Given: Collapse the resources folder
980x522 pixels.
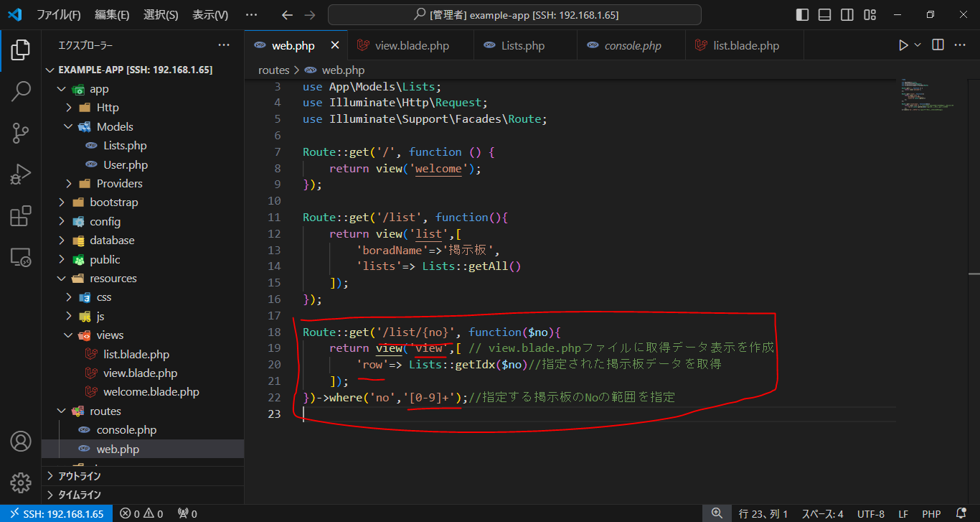Looking at the screenshot, I should pyautogui.click(x=143, y=278).
